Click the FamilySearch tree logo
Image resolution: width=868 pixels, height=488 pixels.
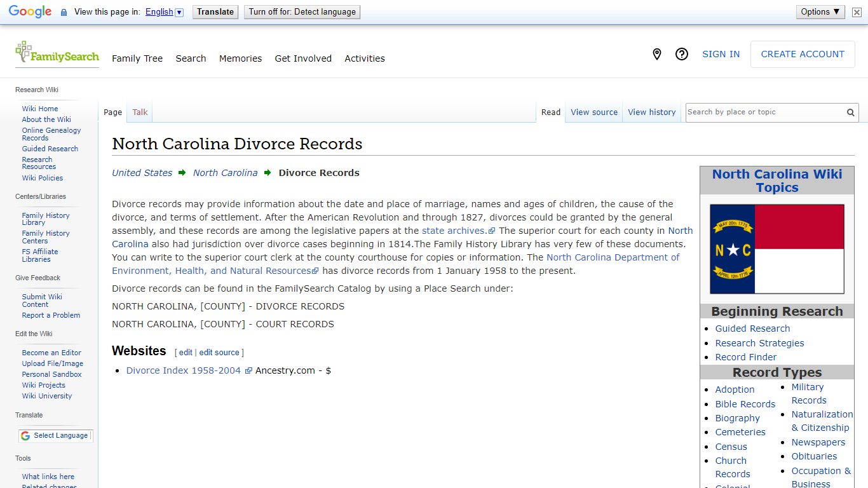tap(57, 53)
